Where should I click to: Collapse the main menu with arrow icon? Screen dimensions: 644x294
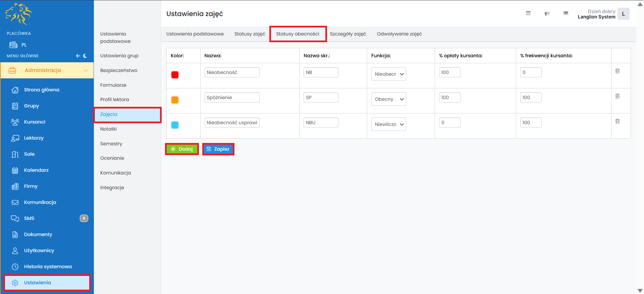tap(78, 56)
